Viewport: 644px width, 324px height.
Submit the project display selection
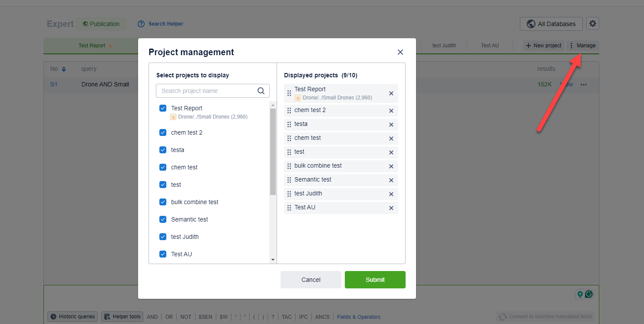[375, 280]
